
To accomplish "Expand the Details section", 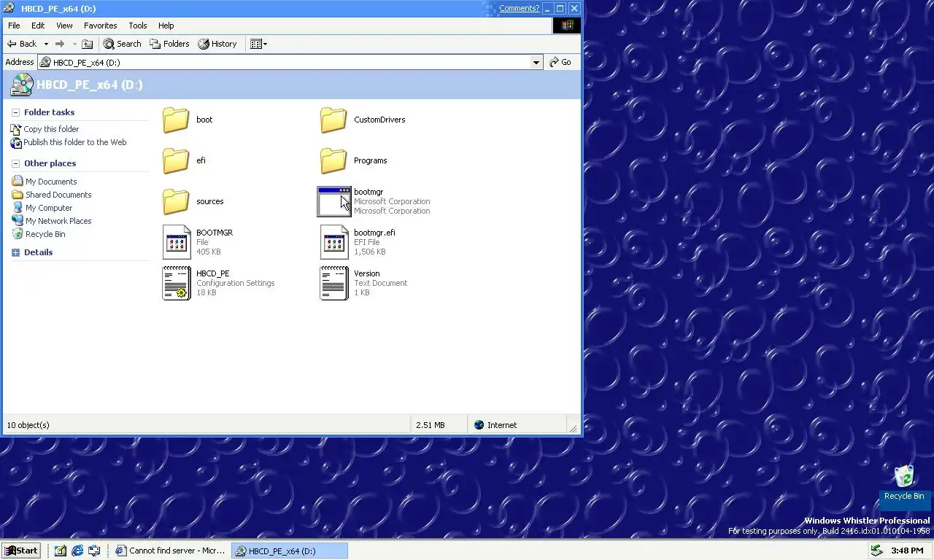I will tap(16, 253).
